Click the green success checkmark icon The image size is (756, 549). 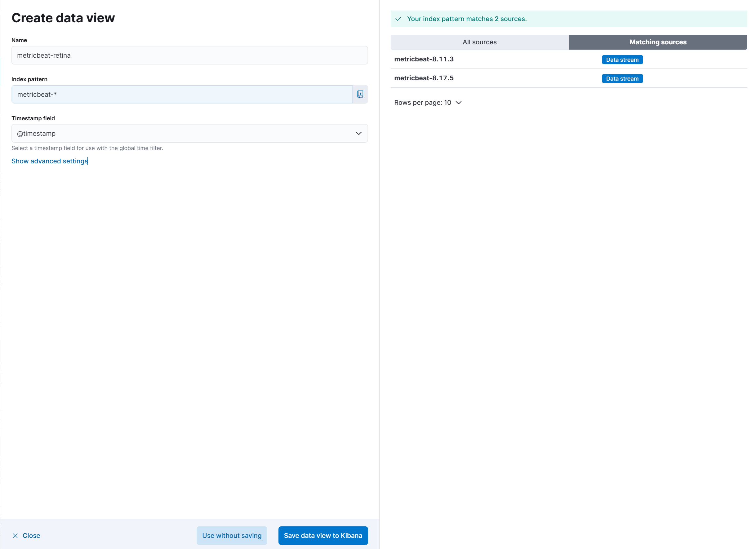click(x=398, y=19)
